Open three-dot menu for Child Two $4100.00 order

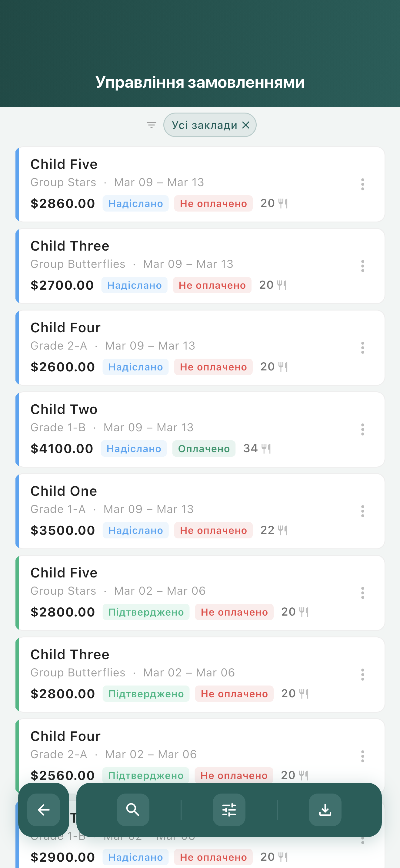click(x=362, y=430)
